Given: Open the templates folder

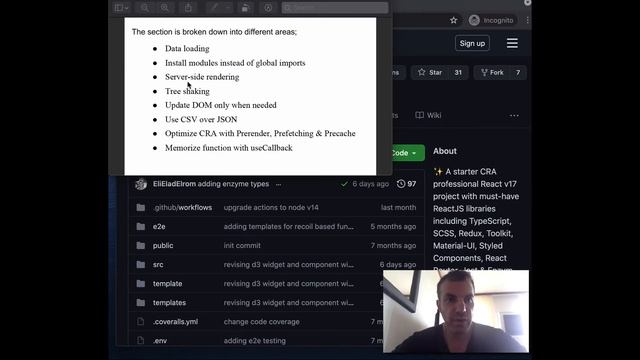Looking at the screenshot, I should pyautogui.click(x=169, y=302).
